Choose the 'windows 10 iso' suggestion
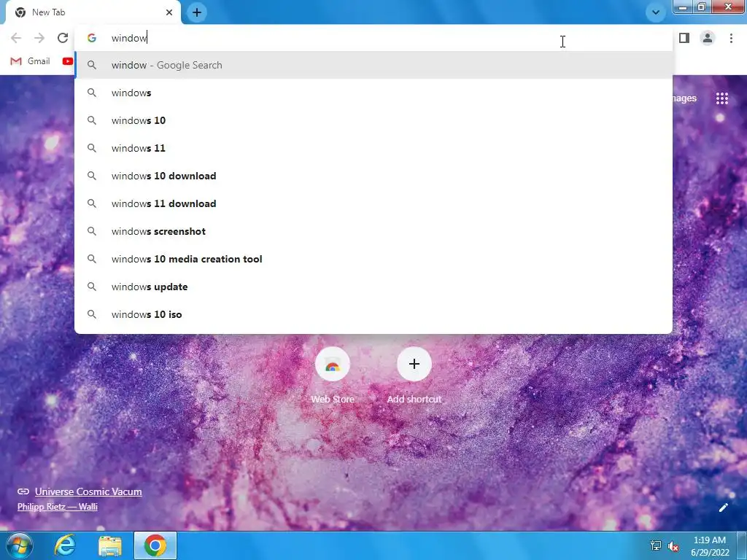 373,314
